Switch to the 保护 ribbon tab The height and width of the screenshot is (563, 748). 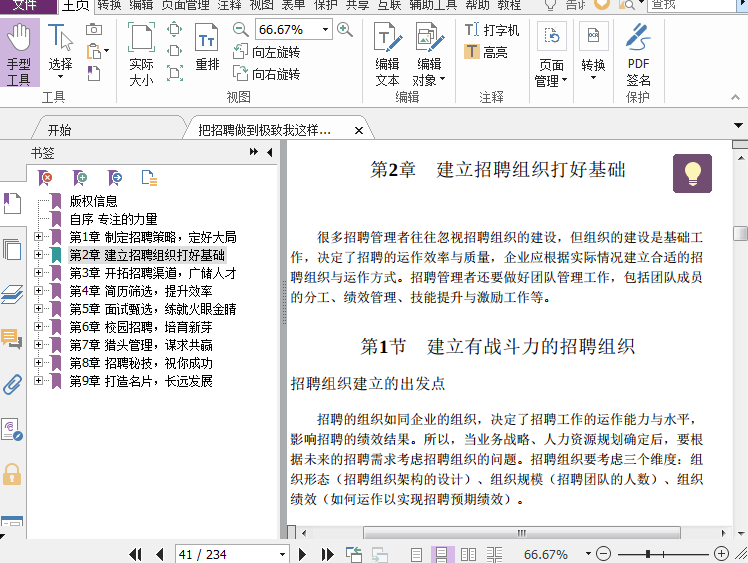tap(325, 5)
